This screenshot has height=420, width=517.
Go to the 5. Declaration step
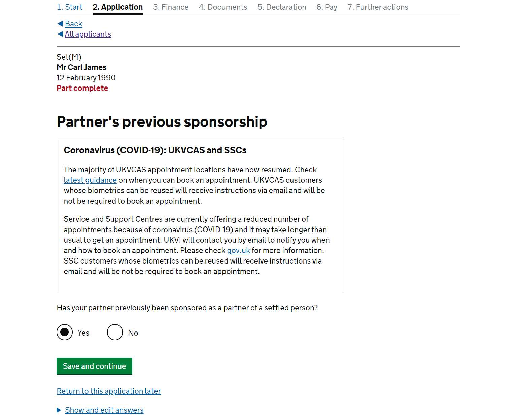pyautogui.click(x=282, y=7)
